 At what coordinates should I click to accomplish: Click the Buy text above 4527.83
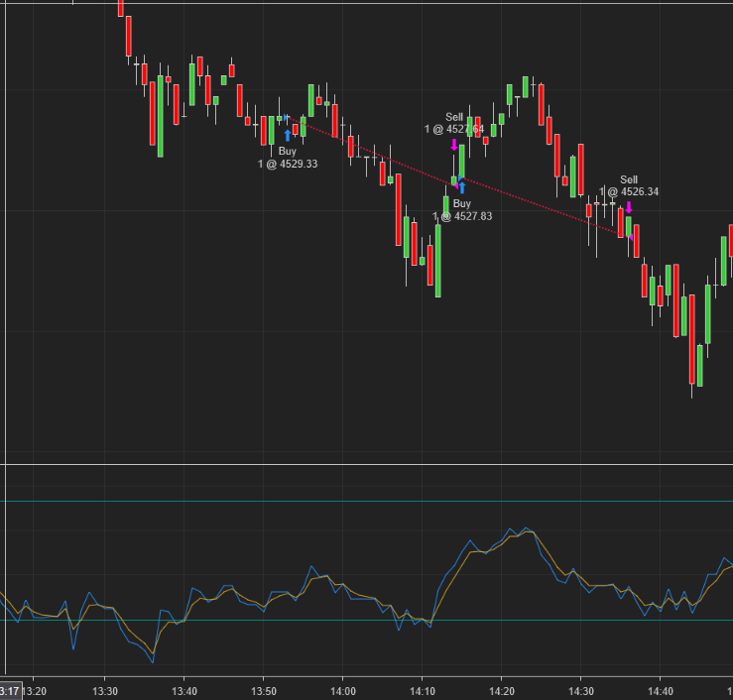click(x=462, y=203)
